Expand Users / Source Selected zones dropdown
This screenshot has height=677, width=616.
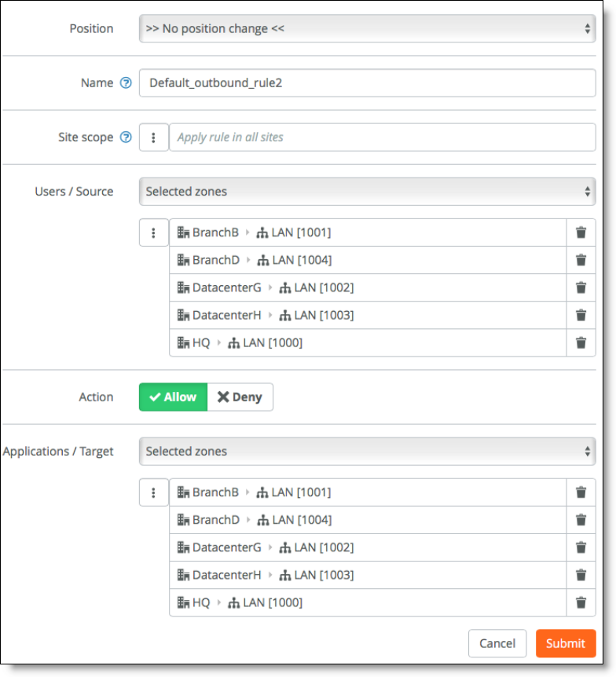367,191
